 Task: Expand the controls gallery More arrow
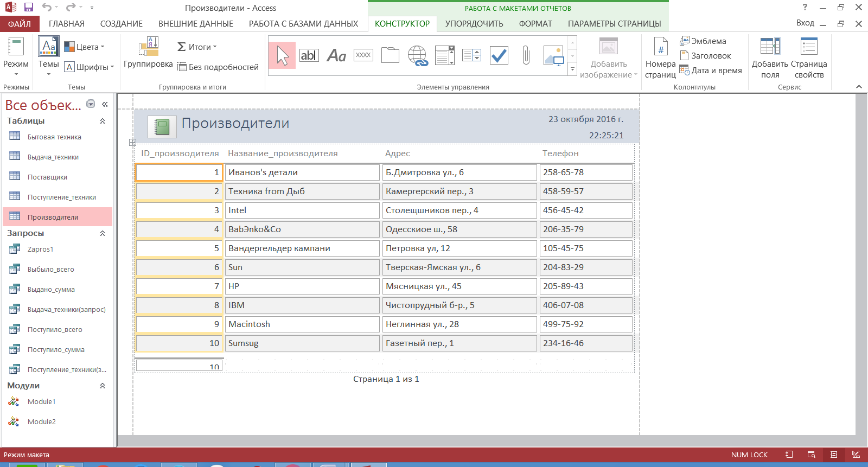pyautogui.click(x=572, y=69)
